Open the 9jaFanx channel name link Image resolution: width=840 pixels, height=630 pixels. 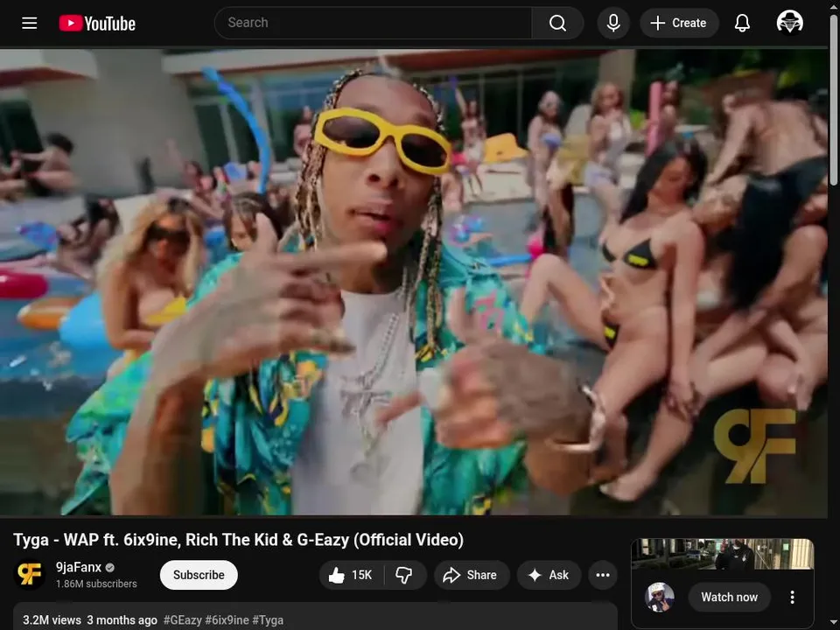pos(78,567)
